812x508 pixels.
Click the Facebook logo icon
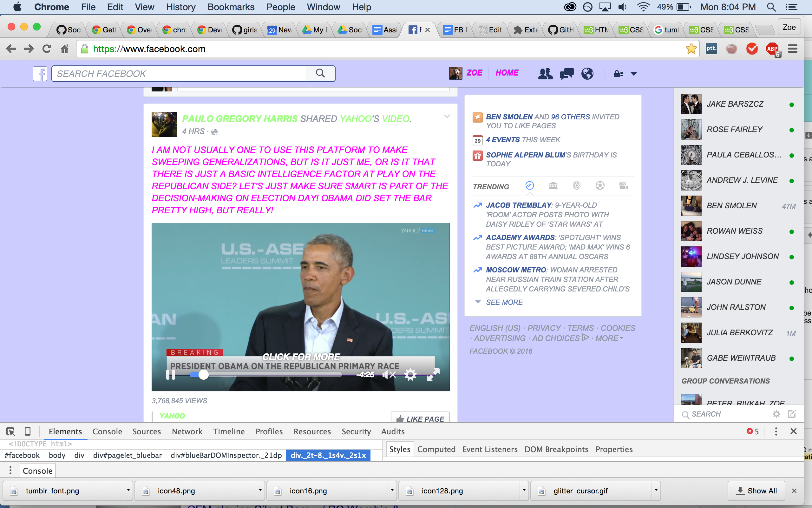click(40, 74)
